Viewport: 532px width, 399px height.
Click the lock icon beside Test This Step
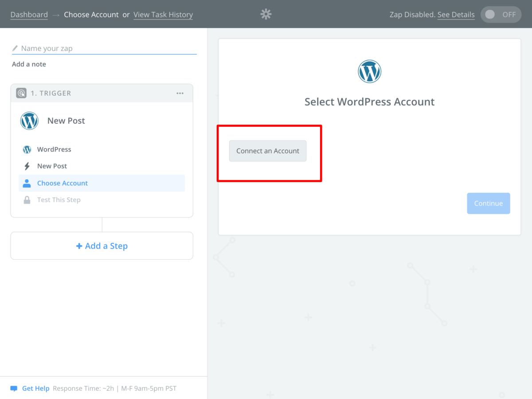click(x=27, y=200)
